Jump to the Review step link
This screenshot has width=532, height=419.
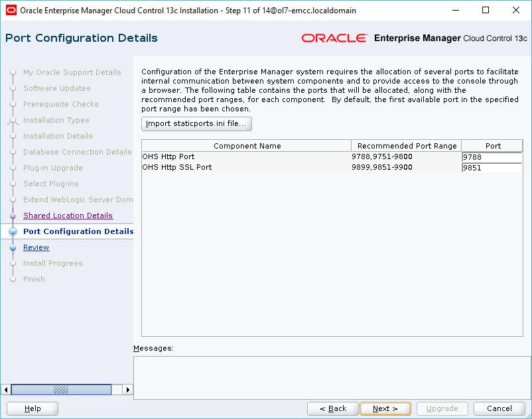tap(36, 247)
